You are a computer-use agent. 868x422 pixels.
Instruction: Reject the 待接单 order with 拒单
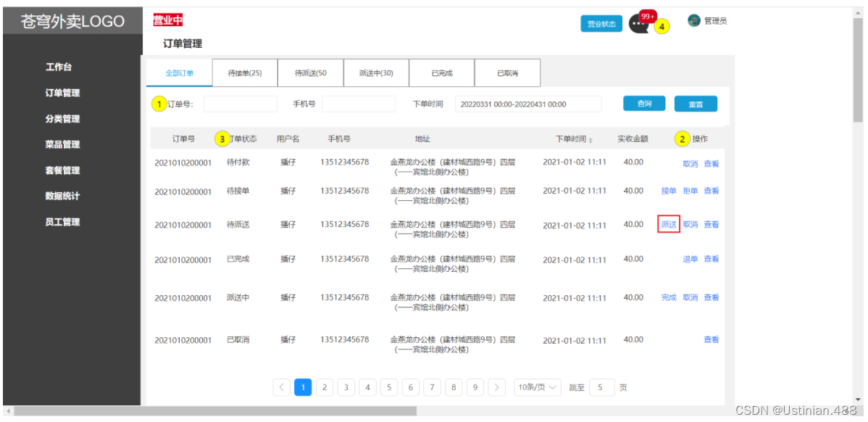tap(690, 191)
